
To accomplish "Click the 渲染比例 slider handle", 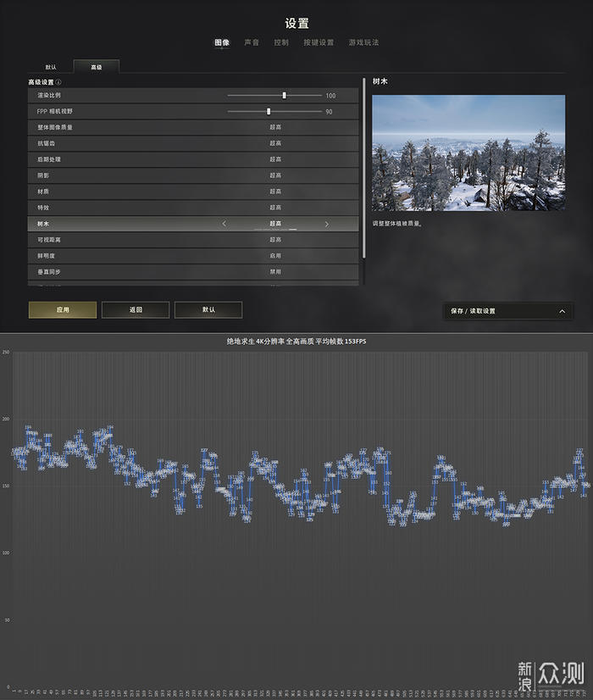I will tap(285, 95).
